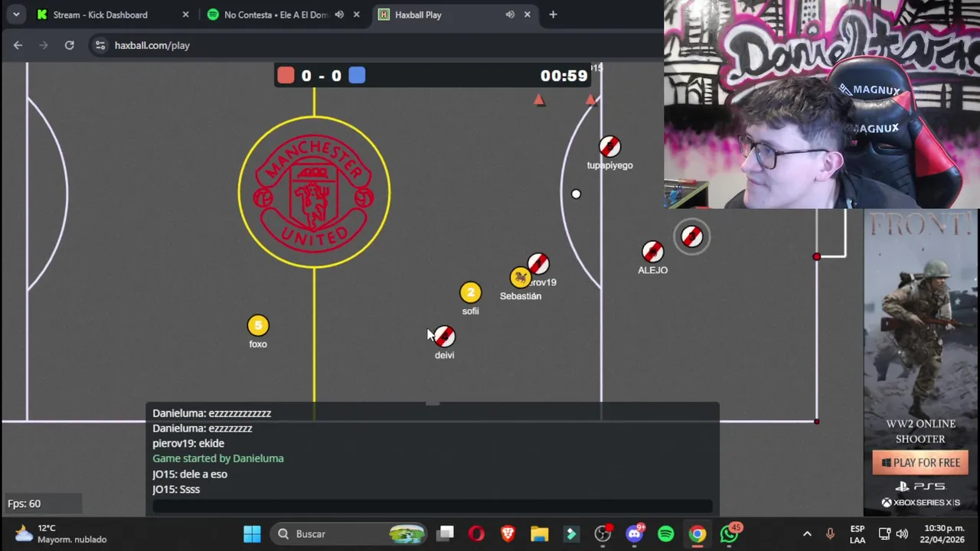The image size is (980, 551).
Task: Mute audio on the Haxball Play tab
Action: coord(510,15)
